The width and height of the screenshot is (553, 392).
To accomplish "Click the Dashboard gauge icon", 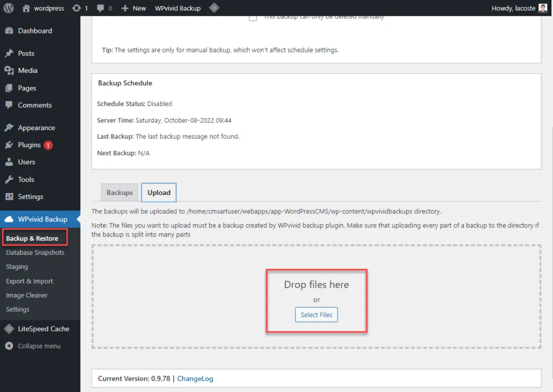I will (x=9, y=31).
